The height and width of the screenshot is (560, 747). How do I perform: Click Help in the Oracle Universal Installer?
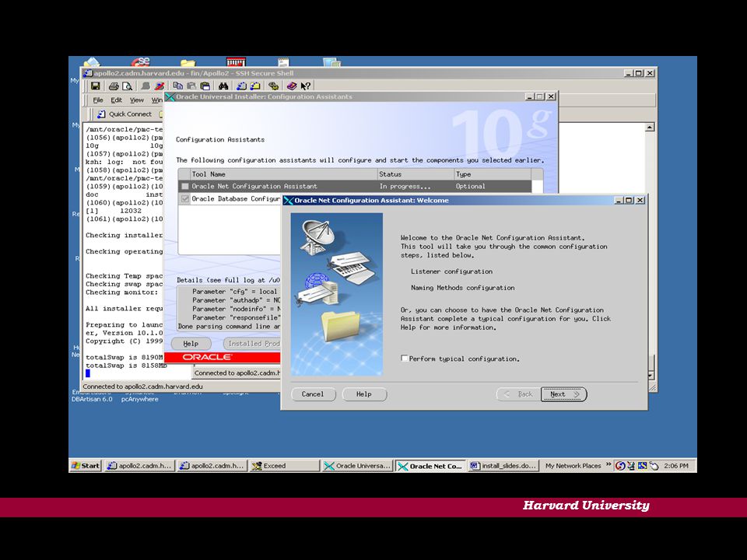point(191,344)
